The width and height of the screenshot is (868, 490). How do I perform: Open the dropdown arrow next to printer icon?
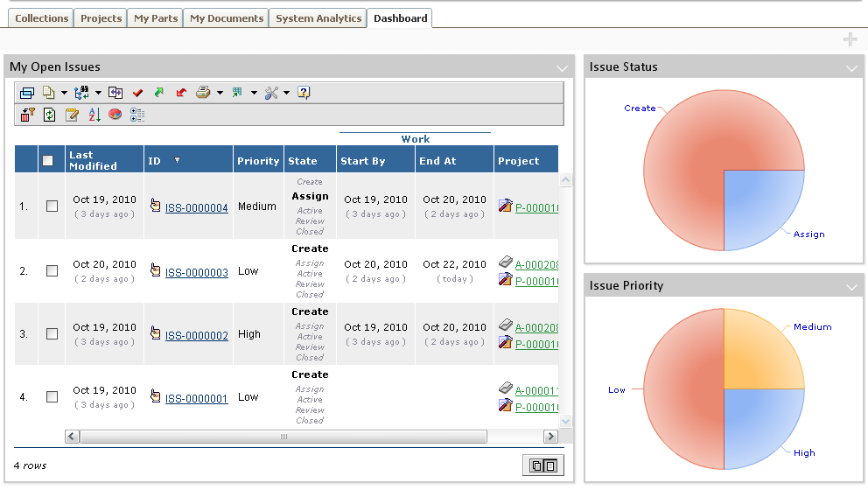[x=220, y=93]
